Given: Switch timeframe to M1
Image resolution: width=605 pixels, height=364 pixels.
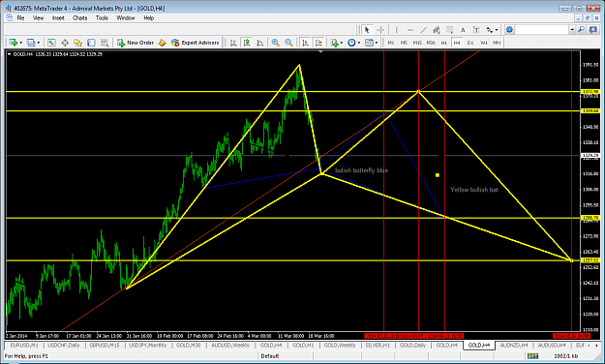Looking at the screenshot, I should pos(391,43).
